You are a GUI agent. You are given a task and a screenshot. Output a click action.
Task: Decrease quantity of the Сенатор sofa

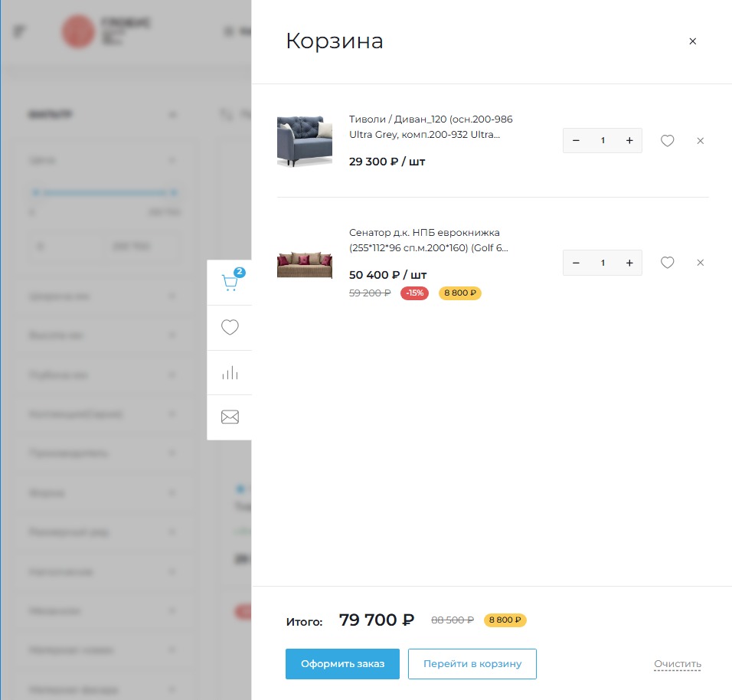(x=576, y=262)
